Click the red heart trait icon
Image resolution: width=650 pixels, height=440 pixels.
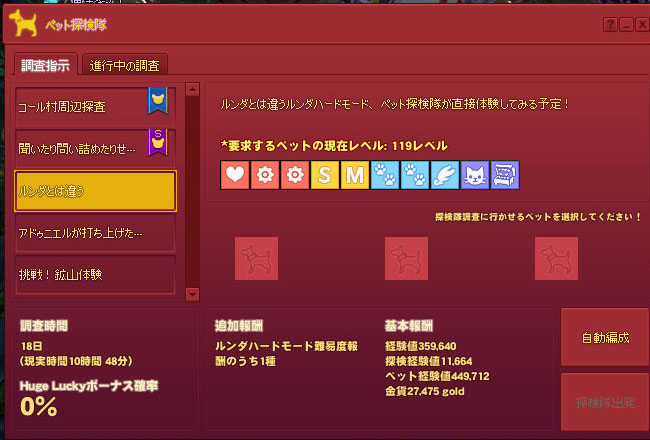235,175
